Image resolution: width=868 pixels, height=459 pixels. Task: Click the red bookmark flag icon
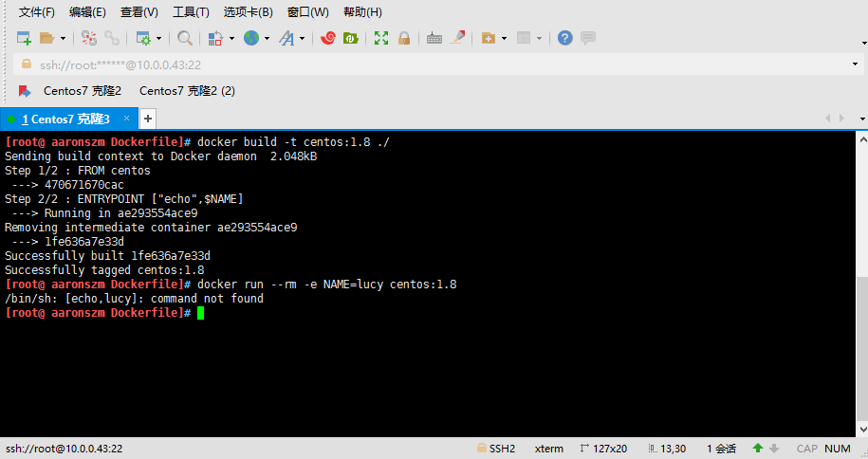pos(24,91)
